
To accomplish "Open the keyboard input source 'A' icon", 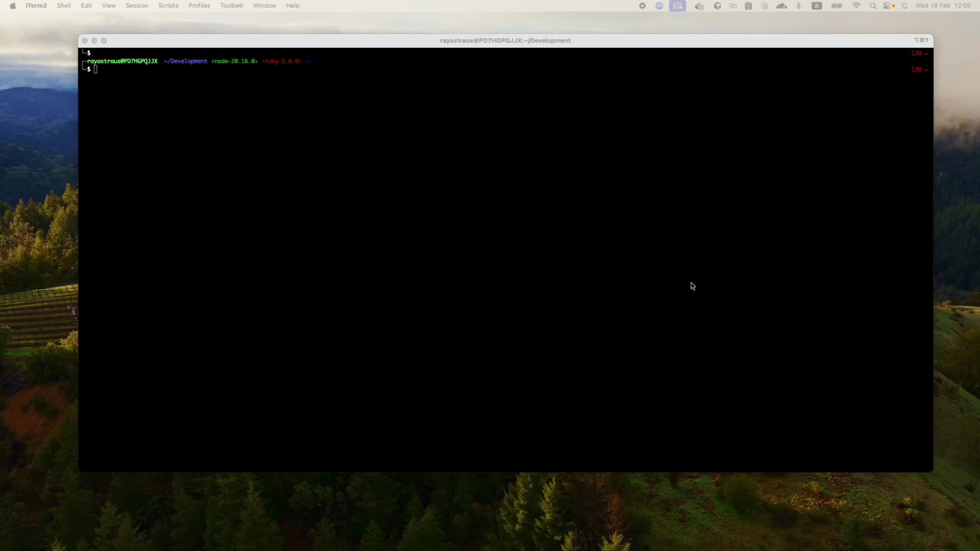I will click(817, 6).
